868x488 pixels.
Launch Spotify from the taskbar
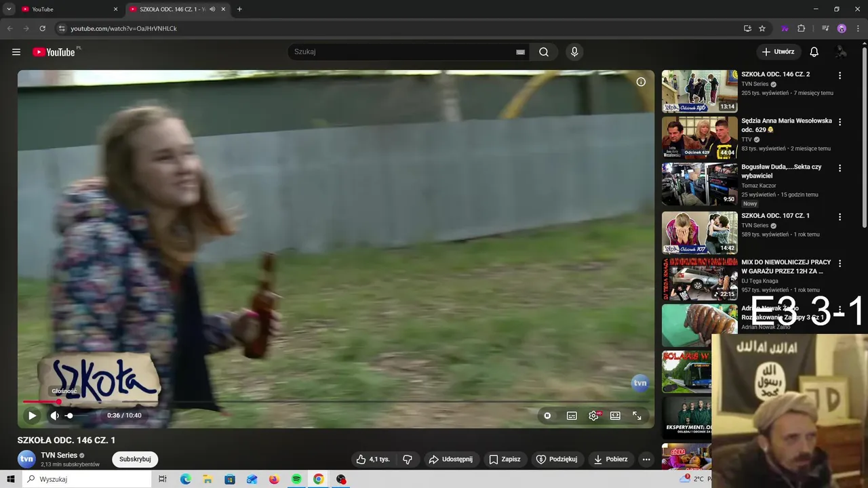[296, 479]
